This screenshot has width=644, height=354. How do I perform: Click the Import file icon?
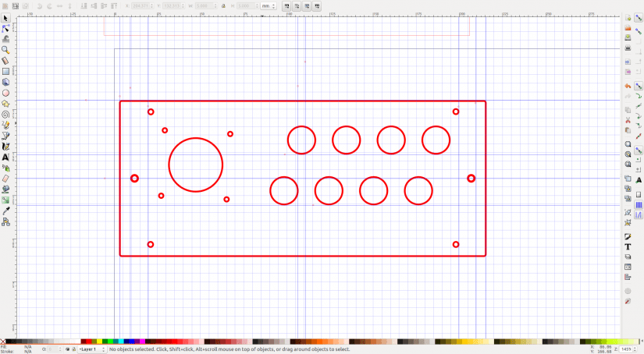(x=628, y=62)
